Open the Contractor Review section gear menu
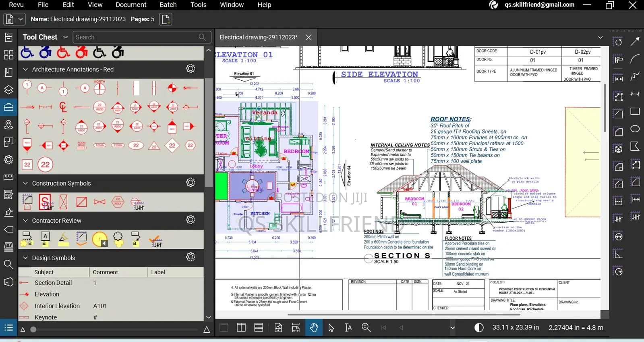The width and height of the screenshot is (644, 342). coord(191,220)
